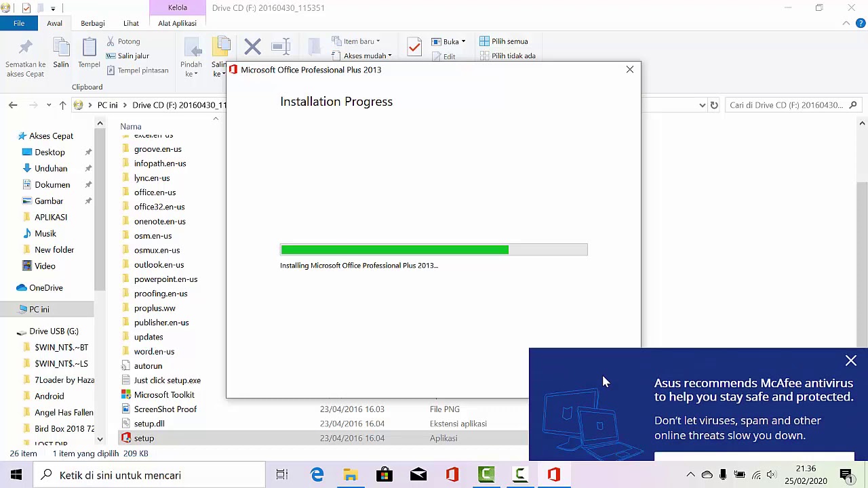
Task: Click Salin jalur in the ribbon
Action: (127, 56)
